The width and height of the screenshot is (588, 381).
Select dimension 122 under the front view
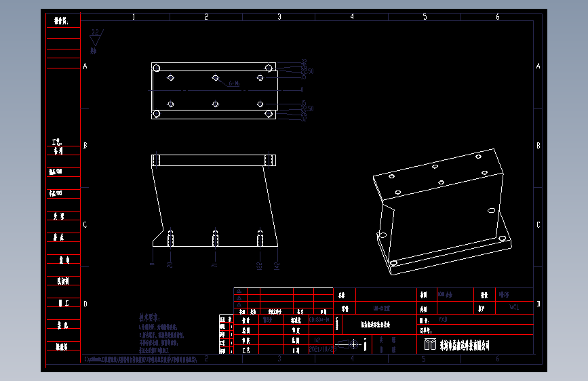(x=259, y=266)
